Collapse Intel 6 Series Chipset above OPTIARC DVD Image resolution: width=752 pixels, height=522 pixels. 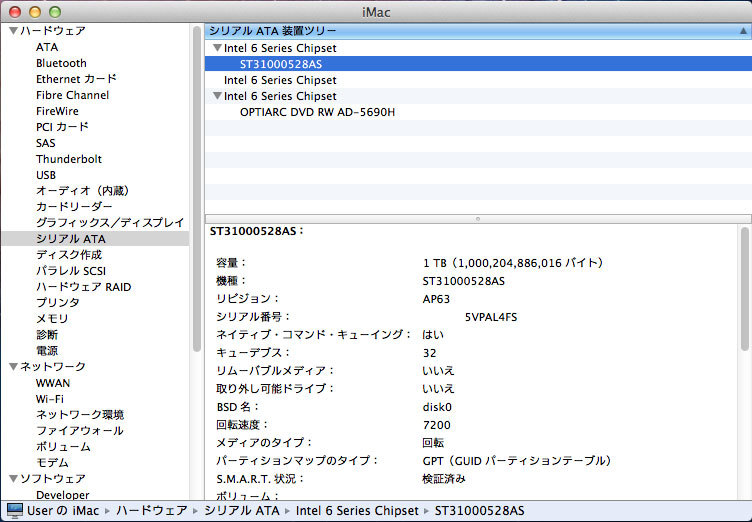click(217, 96)
